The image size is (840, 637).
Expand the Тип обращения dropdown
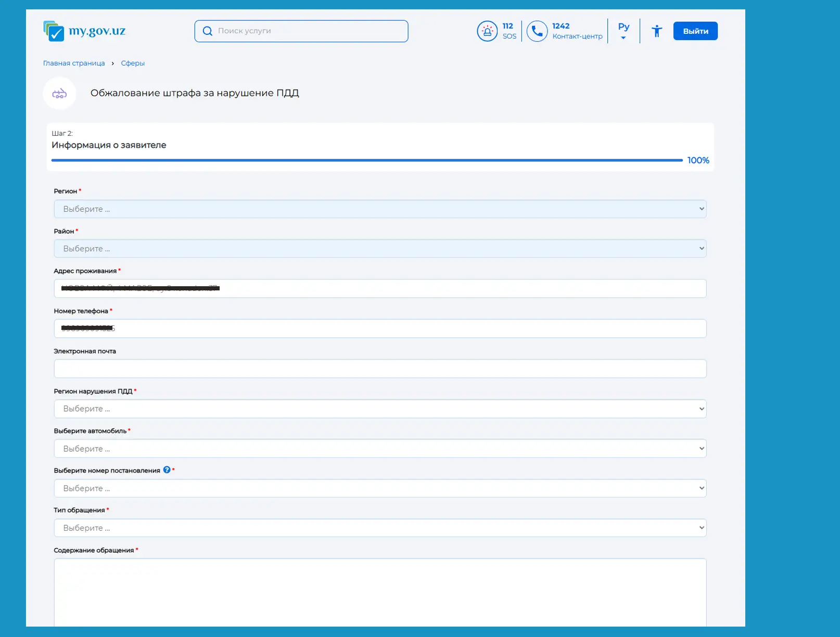(380, 528)
